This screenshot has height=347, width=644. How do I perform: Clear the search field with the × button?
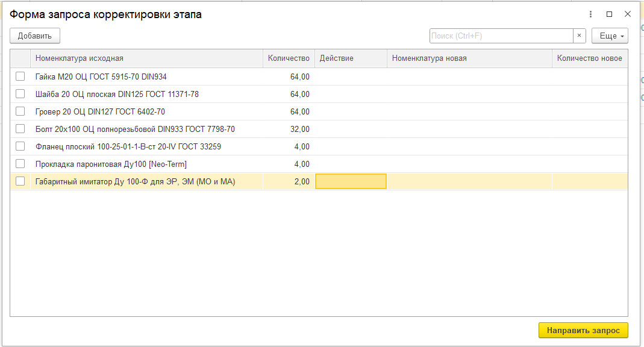coord(579,36)
